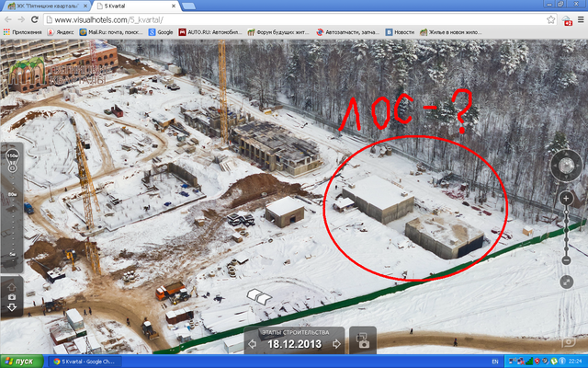
Task: Open the Chrome hamburger menu
Action: pos(581,19)
